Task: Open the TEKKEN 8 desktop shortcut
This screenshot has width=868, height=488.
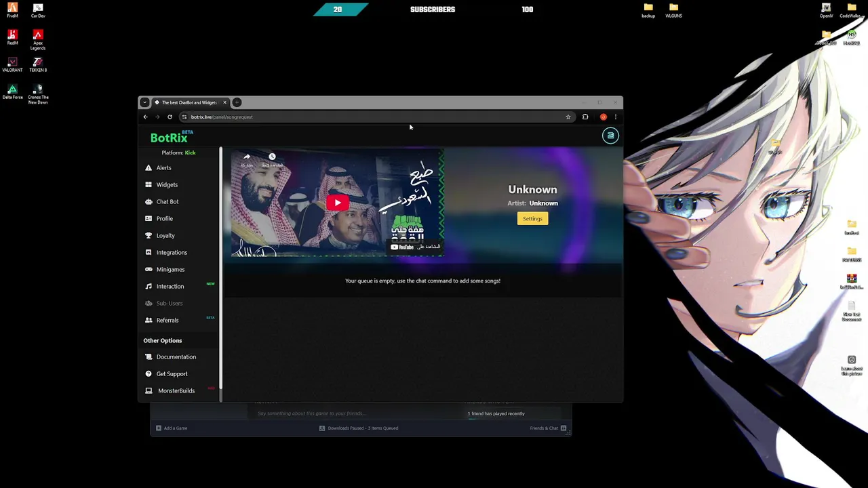Action: [38, 65]
